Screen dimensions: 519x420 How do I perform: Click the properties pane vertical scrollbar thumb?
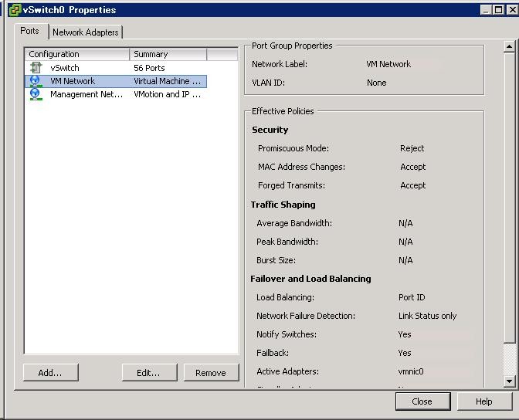tap(509, 197)
